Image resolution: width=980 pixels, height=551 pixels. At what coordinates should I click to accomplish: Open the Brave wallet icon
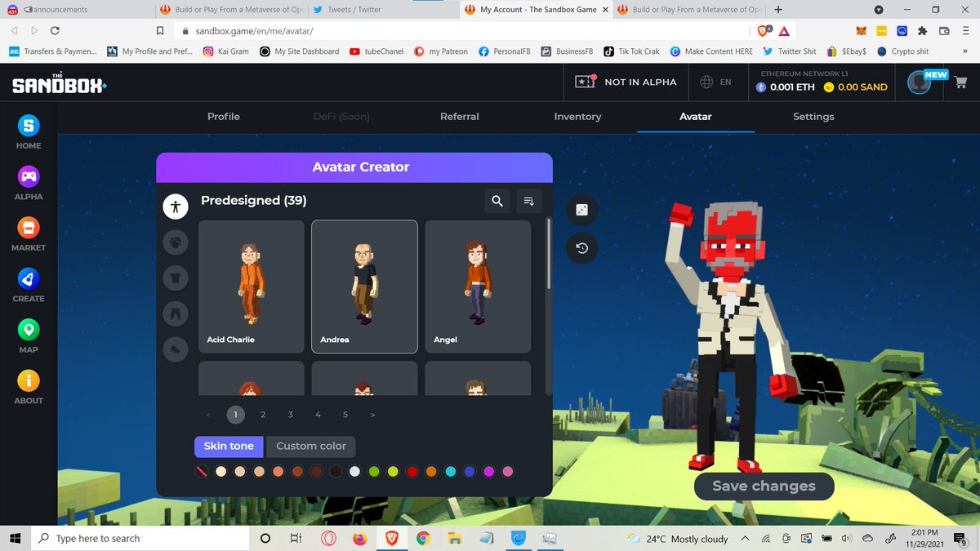(944, 30)
